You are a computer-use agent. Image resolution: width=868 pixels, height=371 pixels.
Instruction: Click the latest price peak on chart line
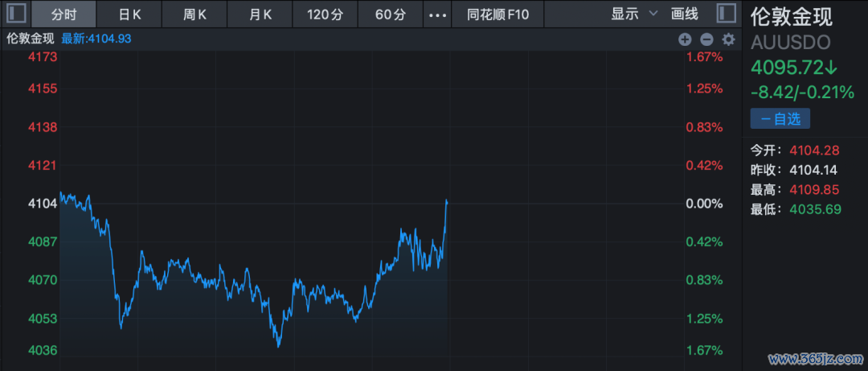446,200
